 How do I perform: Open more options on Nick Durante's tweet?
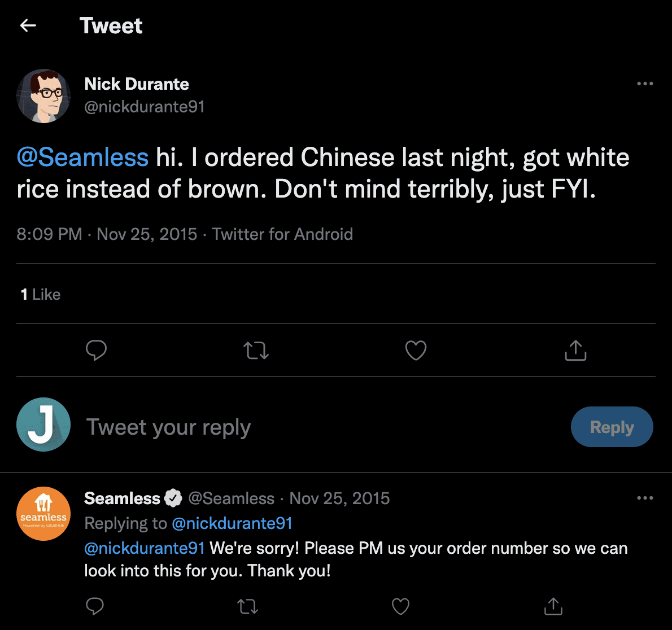pyautogui.click(x=644, y=84)
